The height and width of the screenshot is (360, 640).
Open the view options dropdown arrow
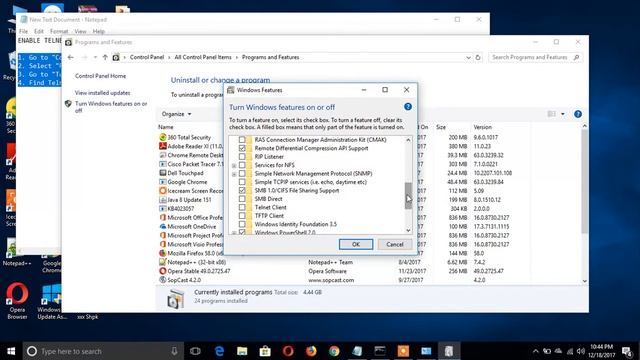(x=563, y=114)
